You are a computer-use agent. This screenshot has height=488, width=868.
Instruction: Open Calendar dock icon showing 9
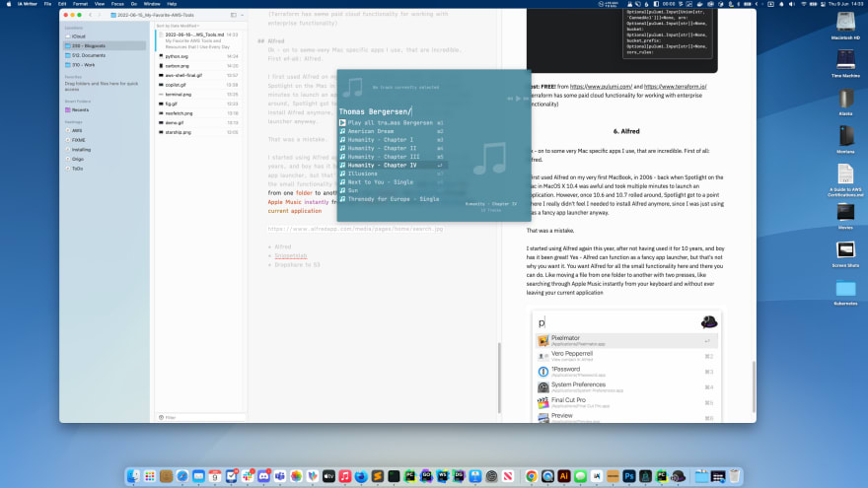215,476
